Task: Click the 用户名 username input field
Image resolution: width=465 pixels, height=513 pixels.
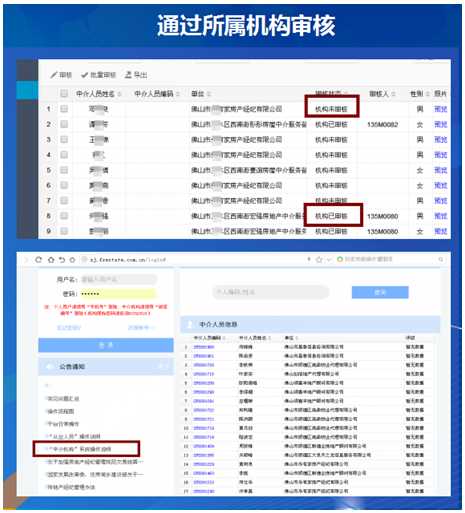Action: point(119,279)
